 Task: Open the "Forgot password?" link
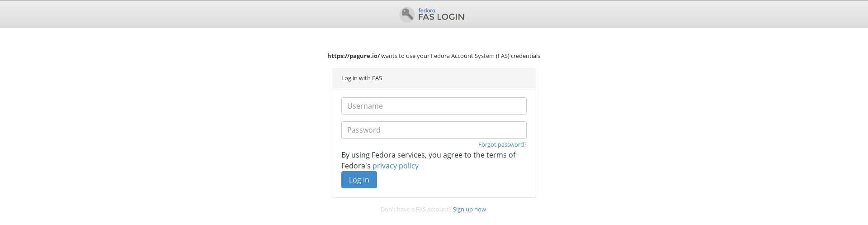(x=502, y=144)
